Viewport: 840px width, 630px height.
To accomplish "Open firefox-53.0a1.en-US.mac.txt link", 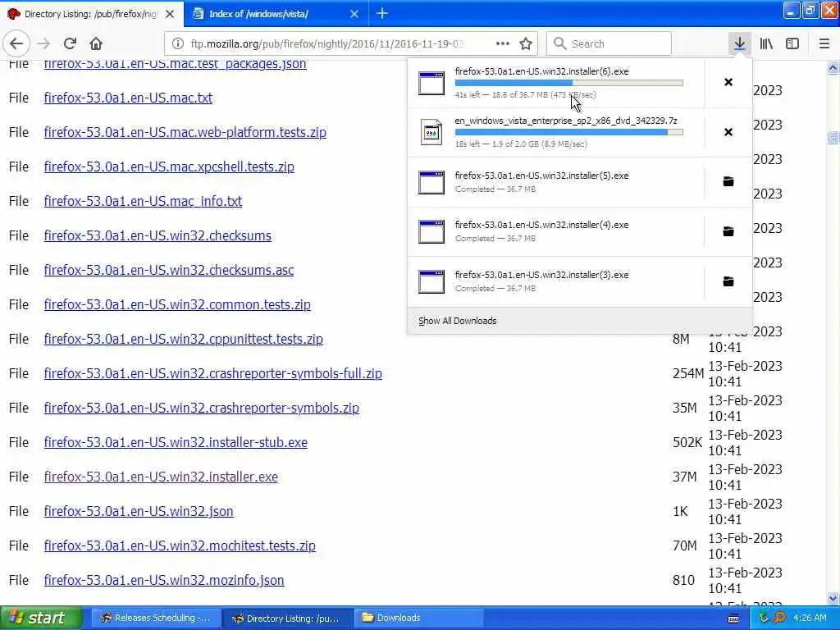I will (128, 98).
